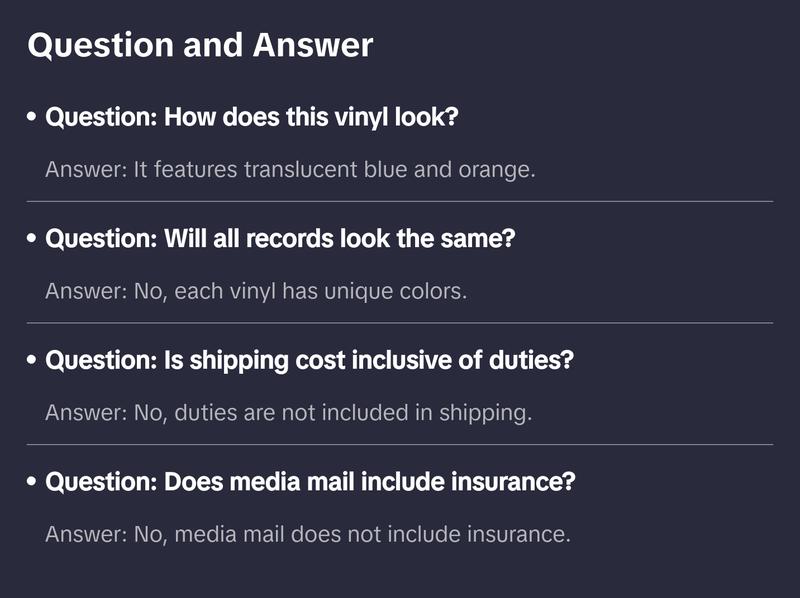Click question 'How does this vinyl look?'

tap(252, 117)
